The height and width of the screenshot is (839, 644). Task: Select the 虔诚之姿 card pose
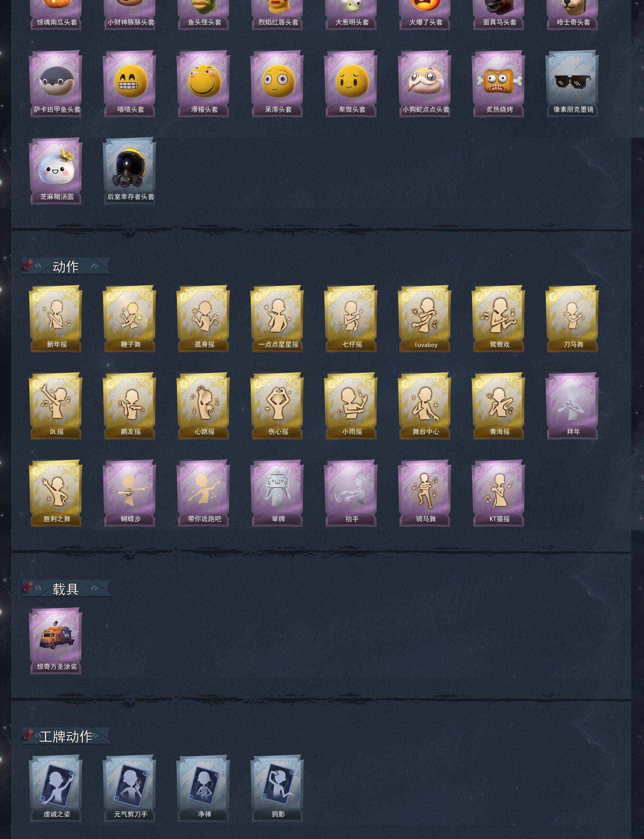pos(56,789)
